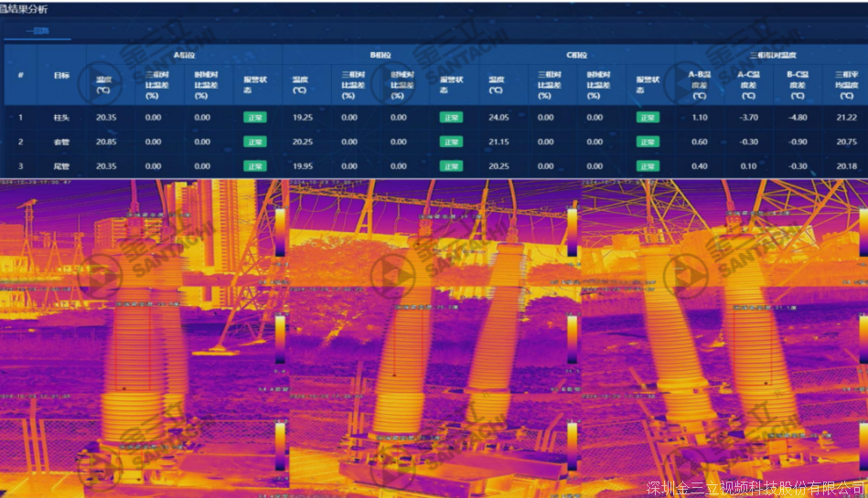The height and width of the screenshot is (498, 868).
Task: Select the 柱头 row label
Action: pos(62,118)
